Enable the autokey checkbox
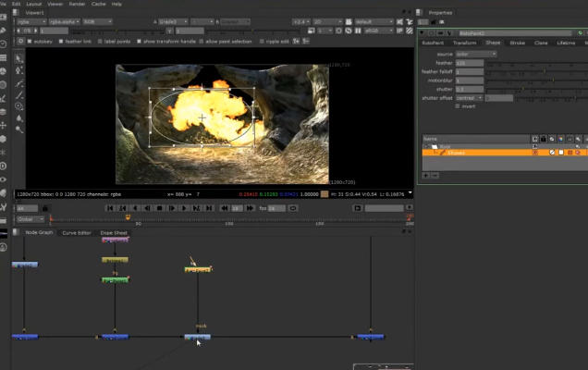 click(31, 41)
